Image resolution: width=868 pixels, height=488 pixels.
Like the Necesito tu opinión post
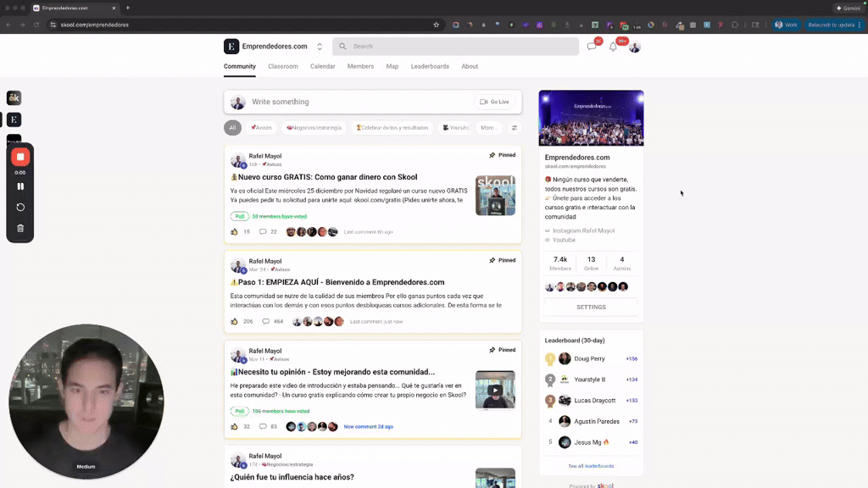[234, 427]
